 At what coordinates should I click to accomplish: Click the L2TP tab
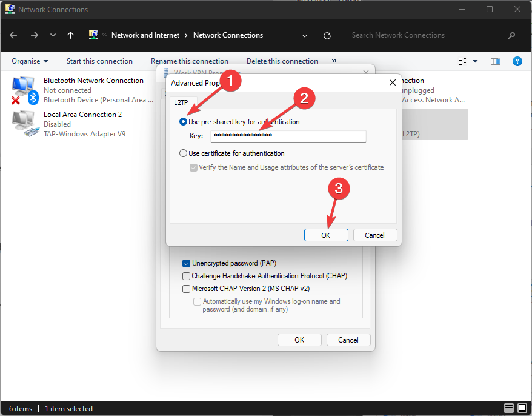tap(181, 102)
